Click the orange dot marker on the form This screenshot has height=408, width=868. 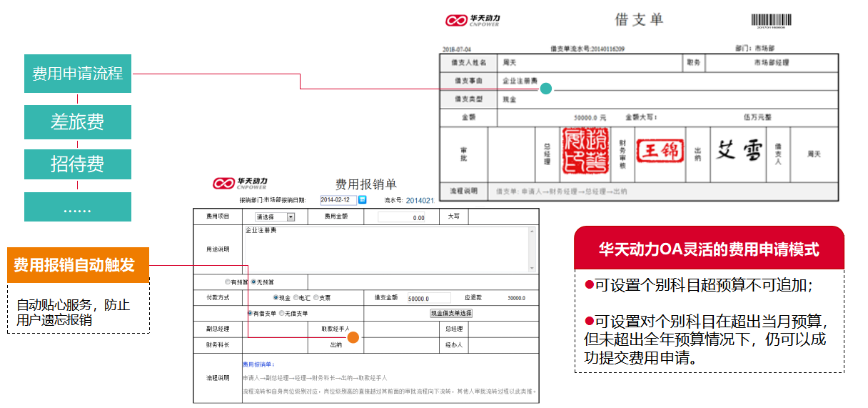(353, 337)
